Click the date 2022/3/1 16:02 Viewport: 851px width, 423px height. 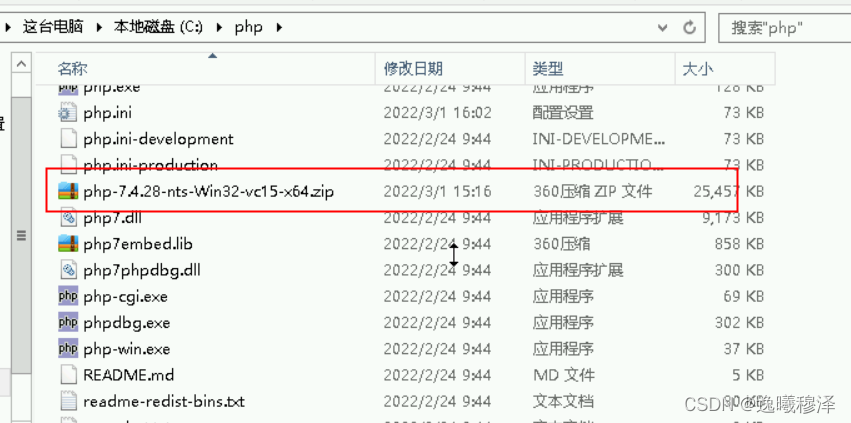(437, 113)
